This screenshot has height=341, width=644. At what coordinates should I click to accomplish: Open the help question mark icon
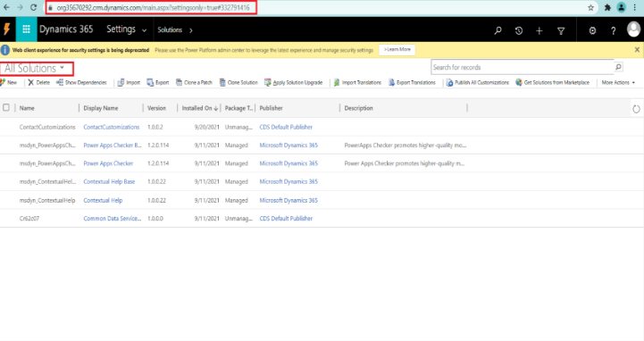pos(614,30)
